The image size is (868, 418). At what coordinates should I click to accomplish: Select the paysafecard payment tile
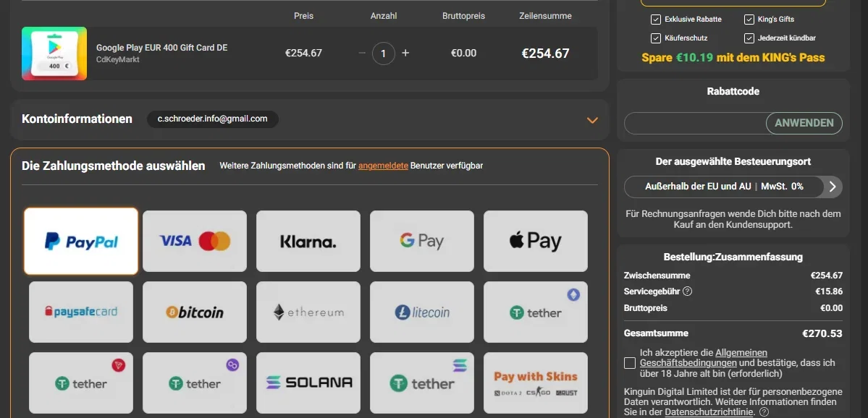click(x=81, y=312)
